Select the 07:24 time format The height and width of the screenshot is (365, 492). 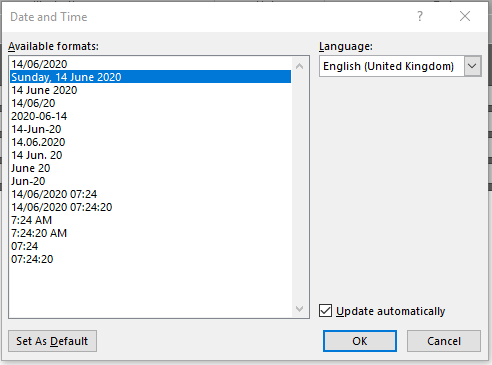pyautogui.click(x=151, y=246)
